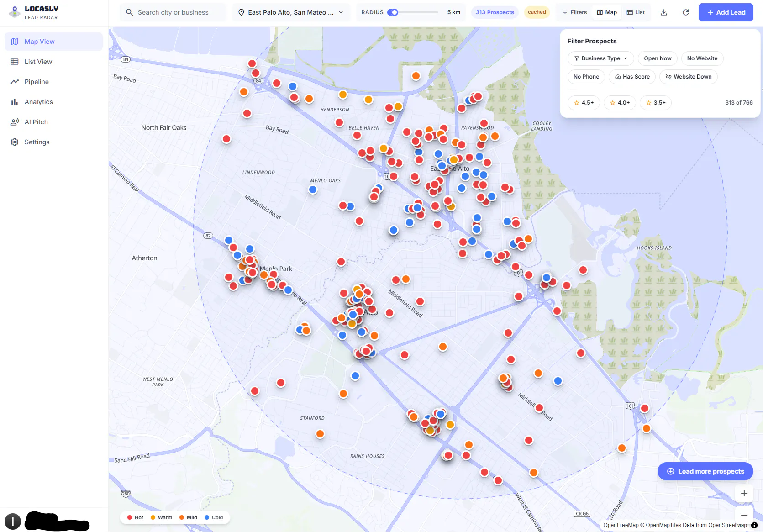
Task: Select the 3.5+ rating filter
Action: [x=656, y=103]
